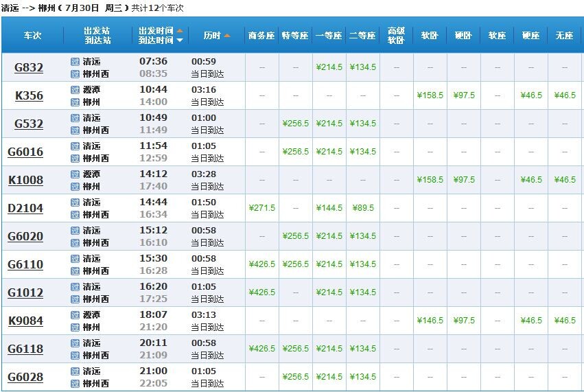Click the 过 icon beside 清远 in G6028 row
Viewport: 584px width, 392px height.
[x=75, y=371]
